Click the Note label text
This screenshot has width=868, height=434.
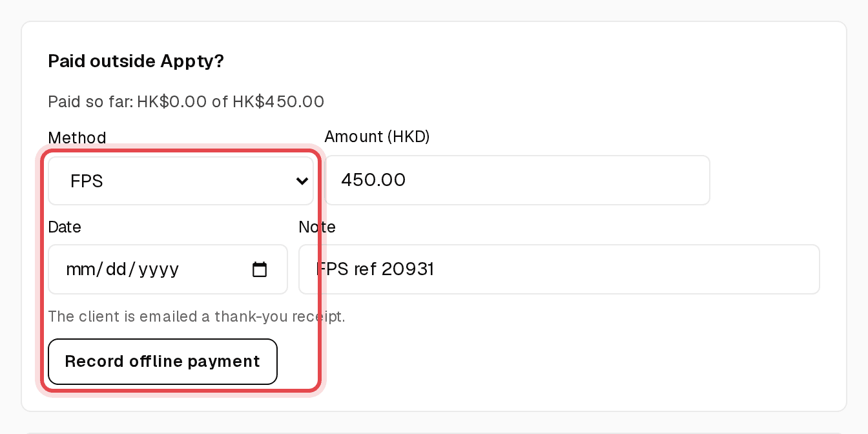point(317,227)
